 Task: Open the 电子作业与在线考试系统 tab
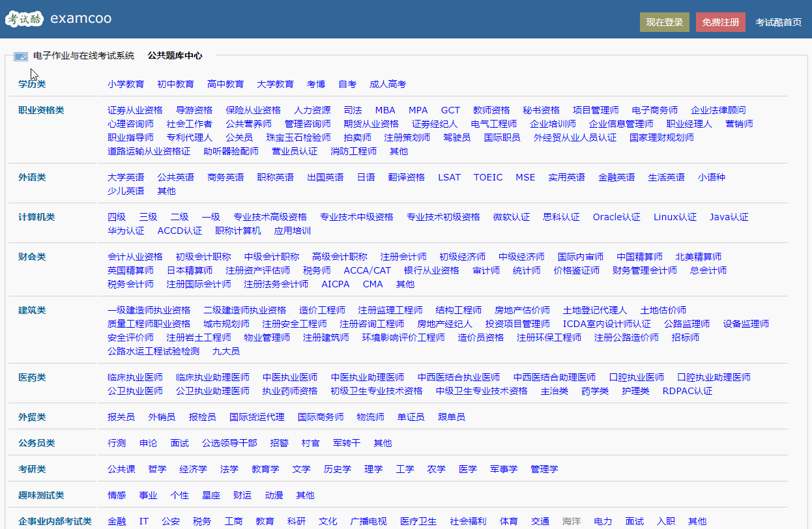coord(83,56)
